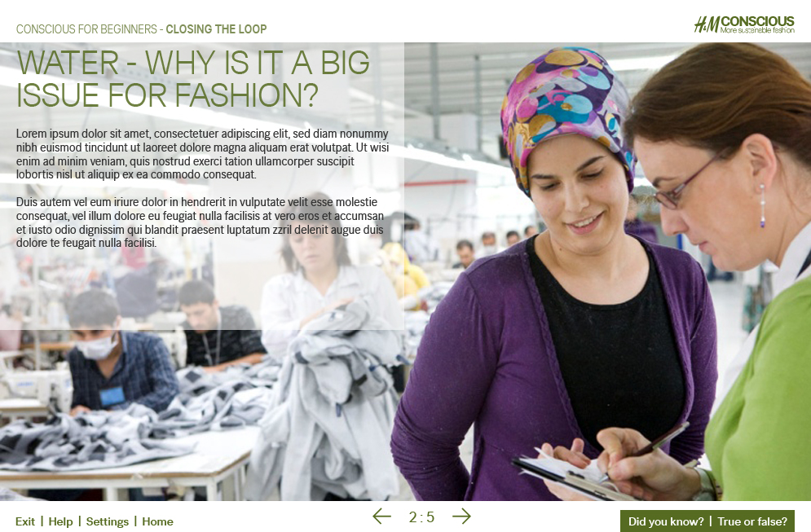Open the True or false? section
This screenshot has width=811, height=532.
(752, 521)
